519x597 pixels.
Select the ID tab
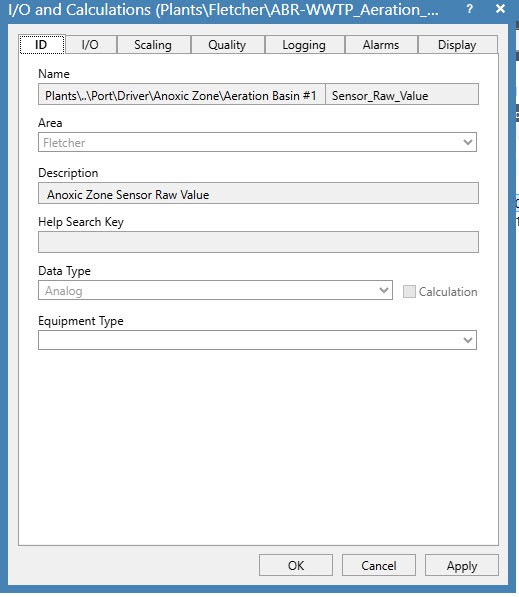point(42,44)
